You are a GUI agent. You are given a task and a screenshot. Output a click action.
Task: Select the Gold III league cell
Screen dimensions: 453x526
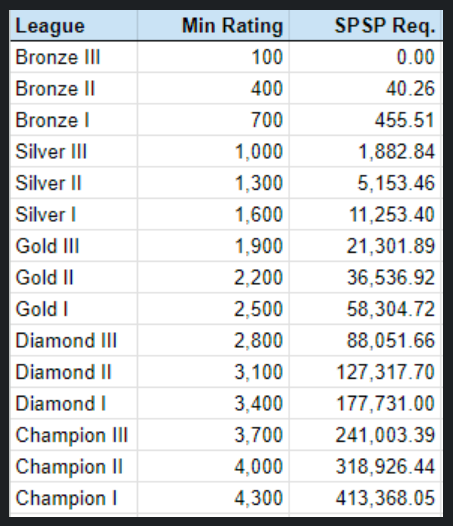74,246
